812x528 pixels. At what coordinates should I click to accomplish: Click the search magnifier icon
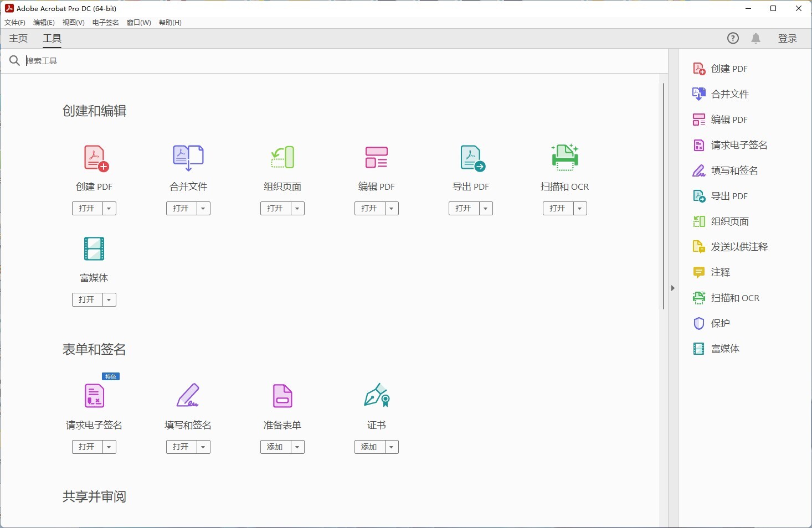click(15, 60)
